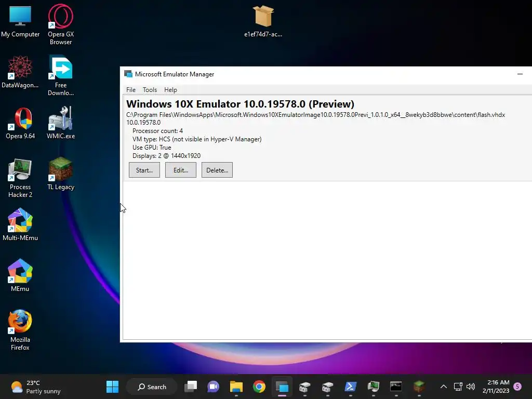Image resolution: width=532 pixels, height=399 pixels.
Task: Open Free Download Manager shortcut
Action: pos(61,75)
